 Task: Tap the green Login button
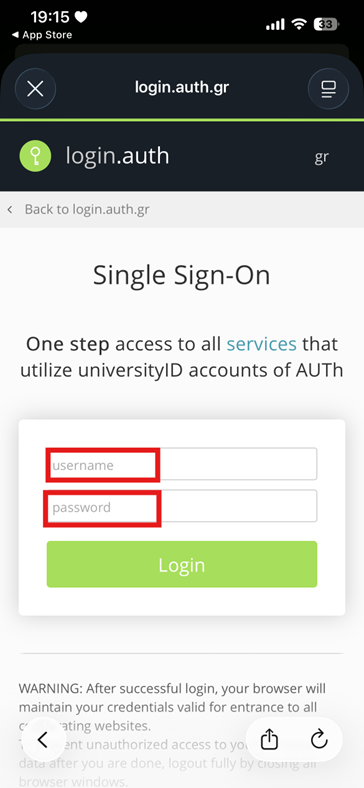[182, 564]
